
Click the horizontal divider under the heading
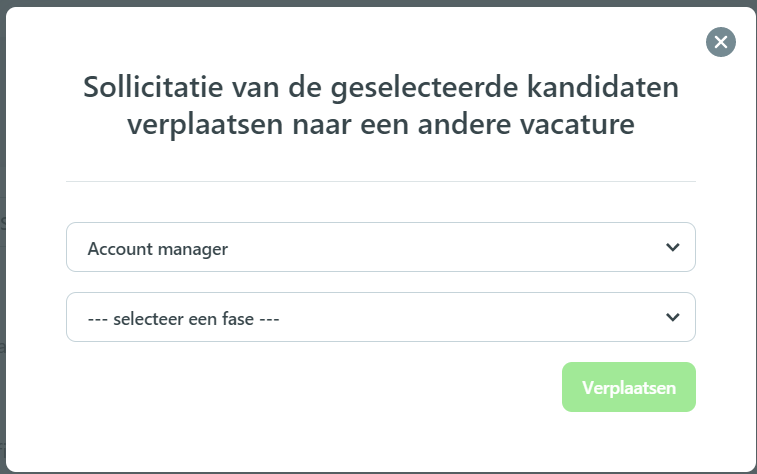tap(380, 181)
